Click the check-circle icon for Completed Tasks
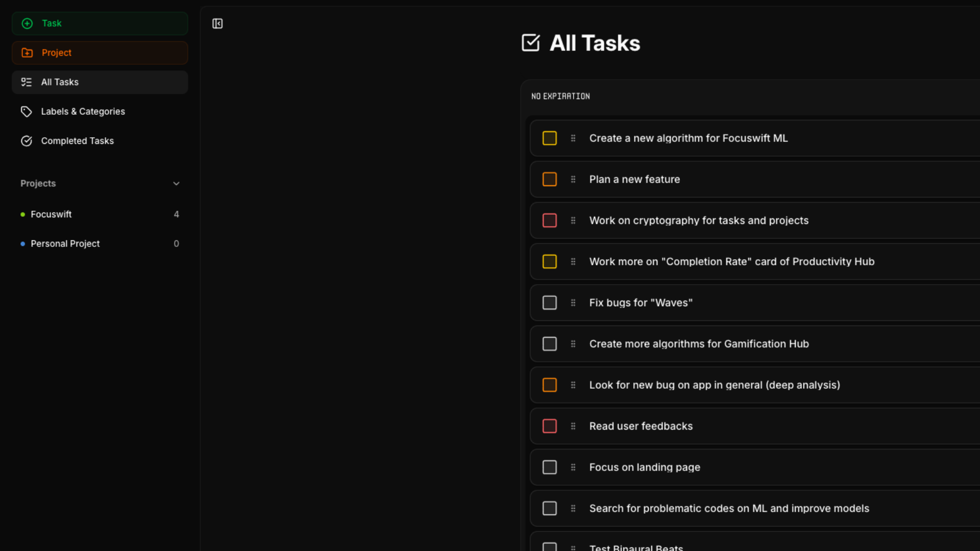This screenshot has width=980, height=551. tap(26, 141)
